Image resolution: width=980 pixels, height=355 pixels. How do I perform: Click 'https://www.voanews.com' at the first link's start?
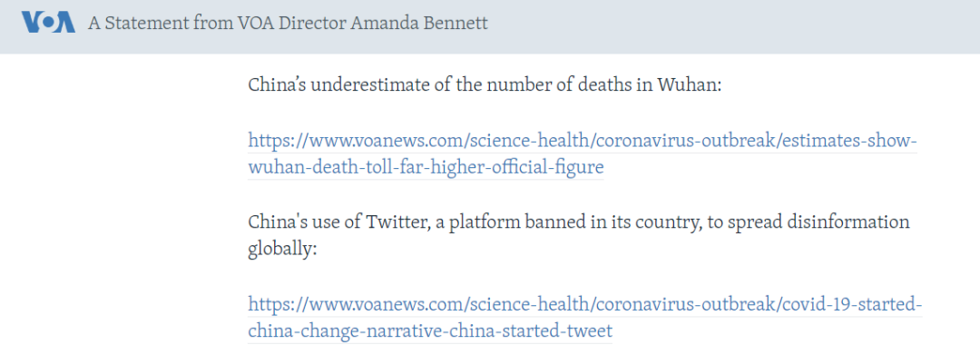(342, 140)
